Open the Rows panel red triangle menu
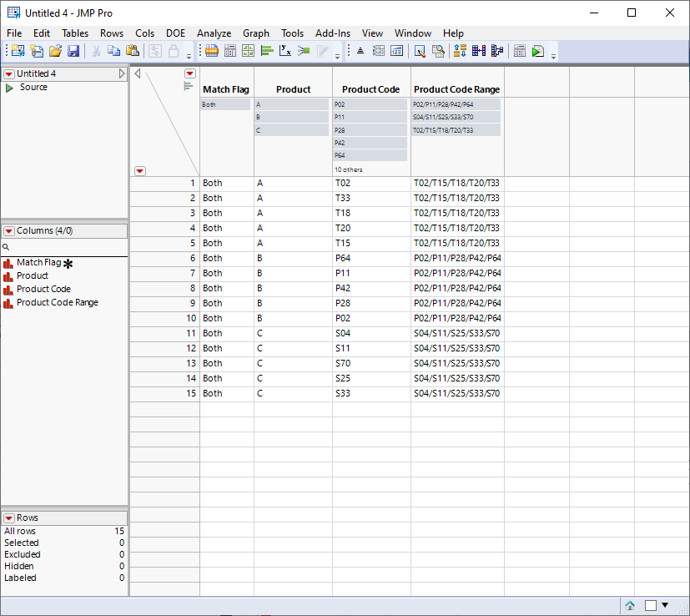690x616 pixels. click(9, 518)
